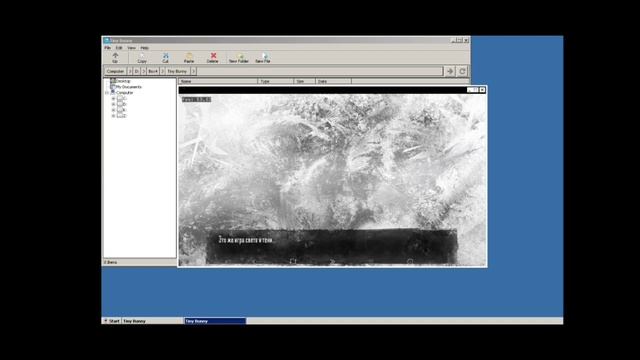Click the Russian dialogue text in game

click(246, 240)
